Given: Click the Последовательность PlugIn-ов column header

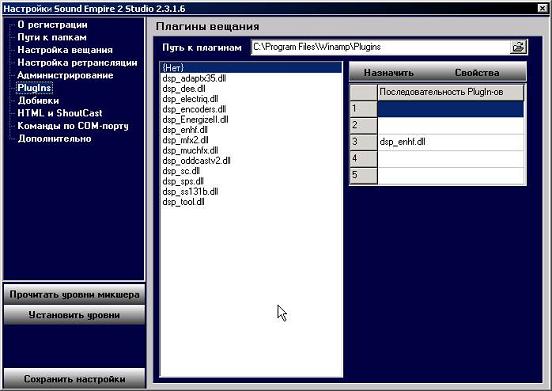Looking at the screenshot, I should click(x=451, y=92).
